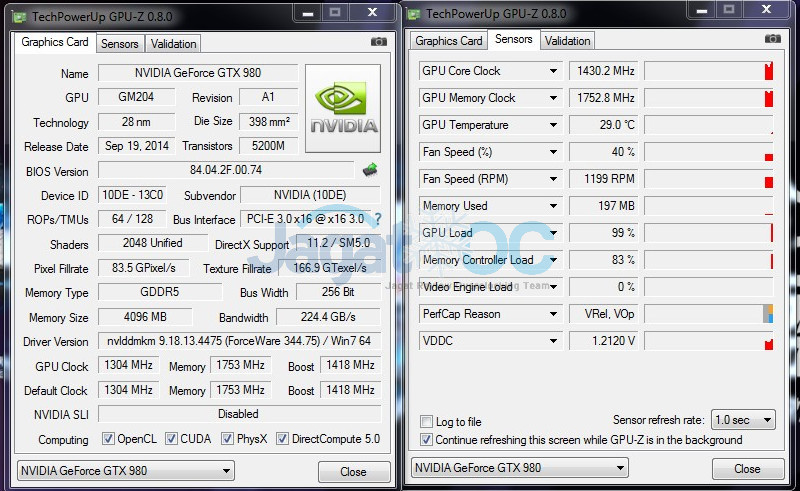Click the 99 % GPU Load value
Screen dimensions: 800x491
coord(603,233)
